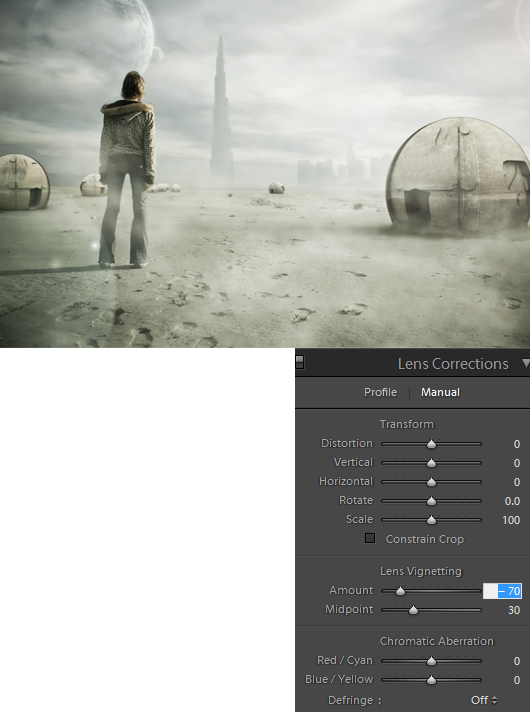Click the vignetting Amount slider handle

coord(400,591)
